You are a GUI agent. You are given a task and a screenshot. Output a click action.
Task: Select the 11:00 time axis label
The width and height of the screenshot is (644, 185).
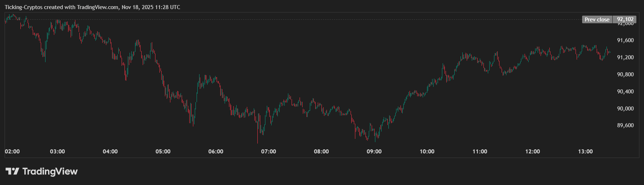[x=480, y=152]
